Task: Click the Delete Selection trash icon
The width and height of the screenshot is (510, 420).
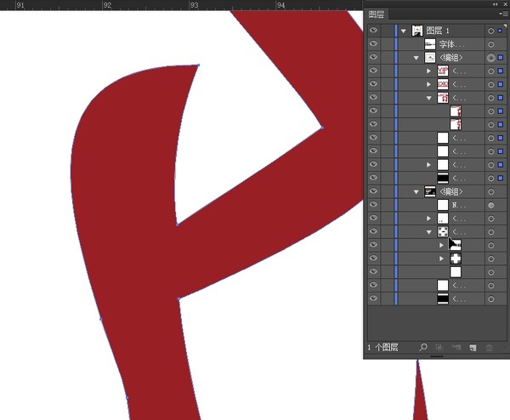Action: (490, 348)
